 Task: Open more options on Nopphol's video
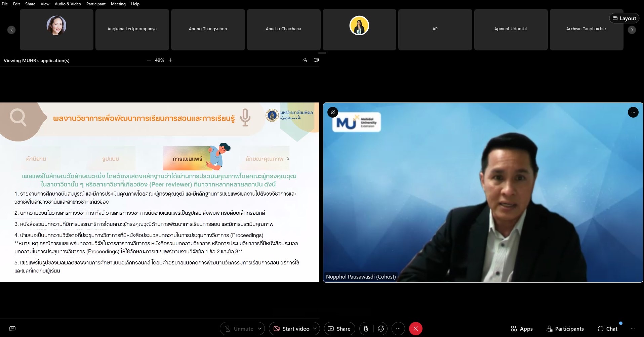pyautogui.click(x=633, y=112)
